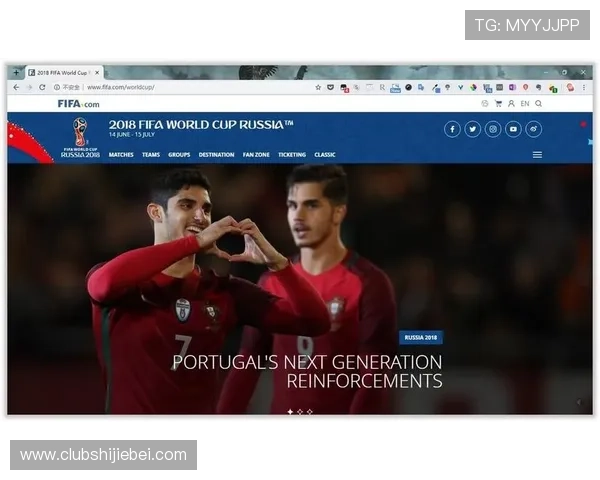Screen dimensions: 600x480
Task: Open FIFA's Instagram page icon
Action: (x=493, y=129)
